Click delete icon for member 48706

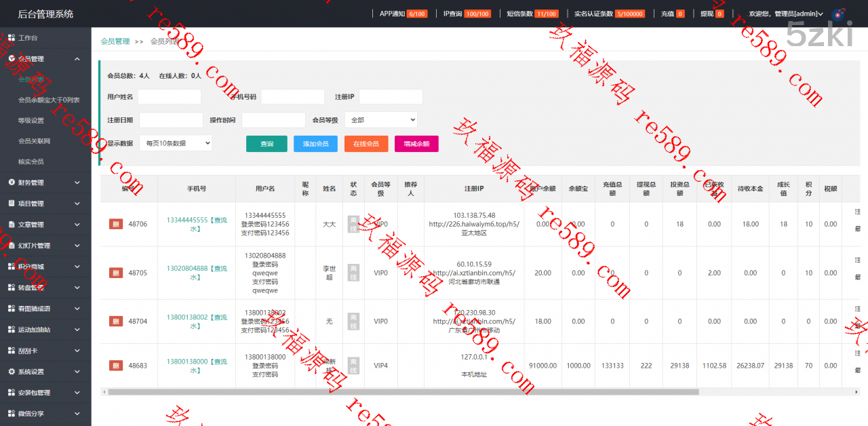(x=116, y=224)
